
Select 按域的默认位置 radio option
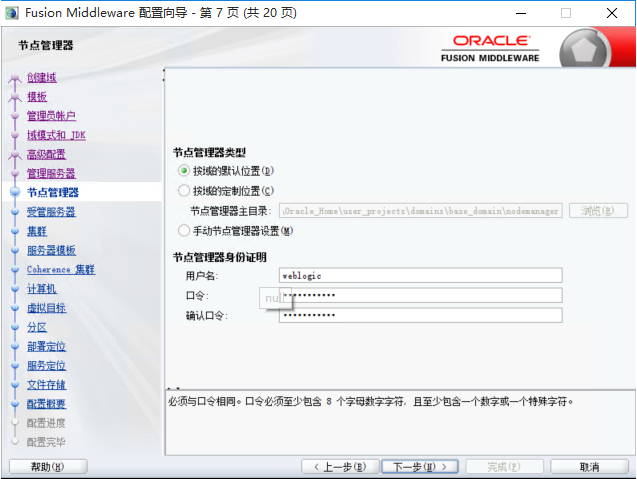click(x=184, y=171)
